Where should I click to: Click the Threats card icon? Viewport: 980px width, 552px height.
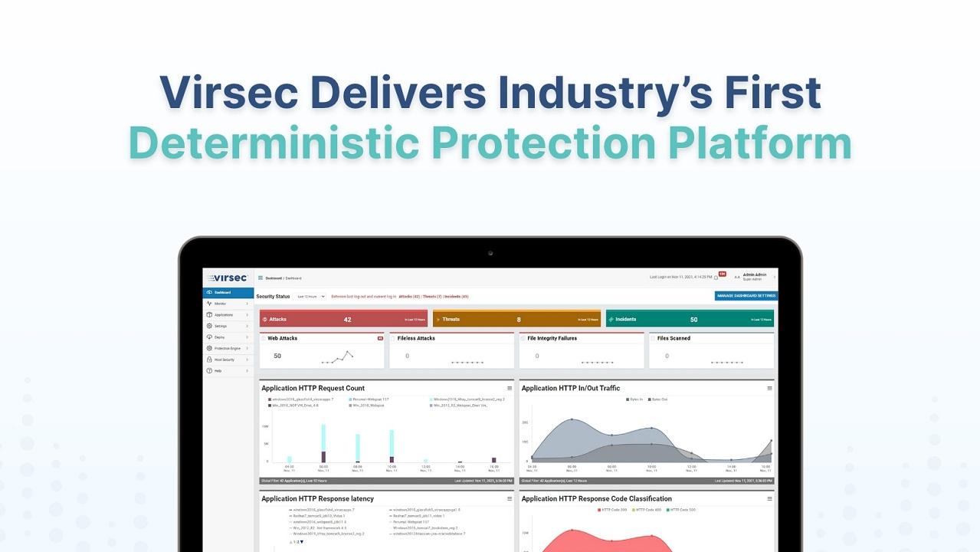tap(438, 319)
